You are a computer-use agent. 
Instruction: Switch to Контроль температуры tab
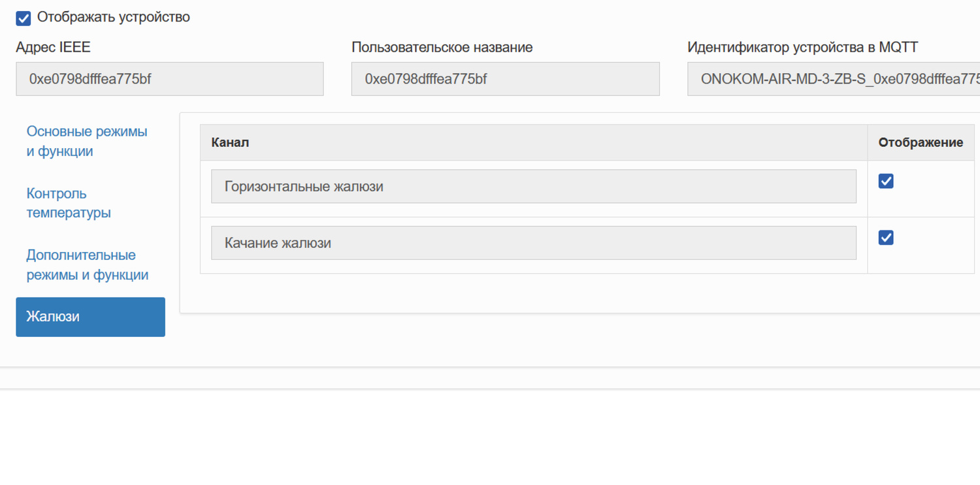[68, 203]
